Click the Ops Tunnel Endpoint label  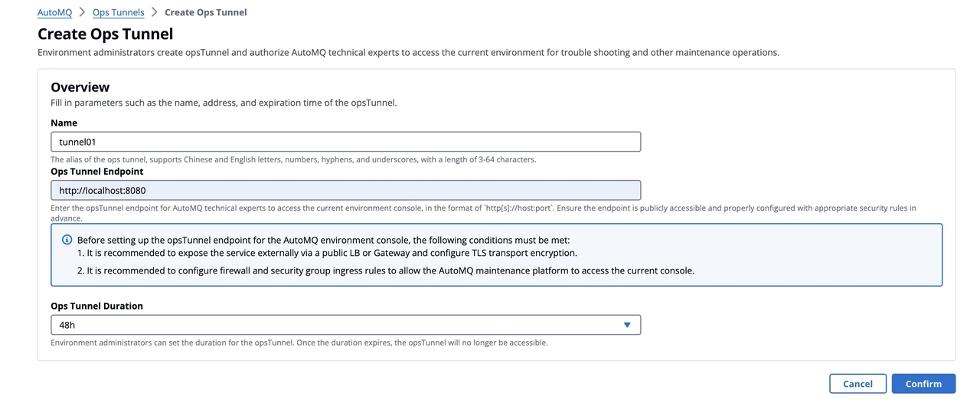tap(96, 171)
